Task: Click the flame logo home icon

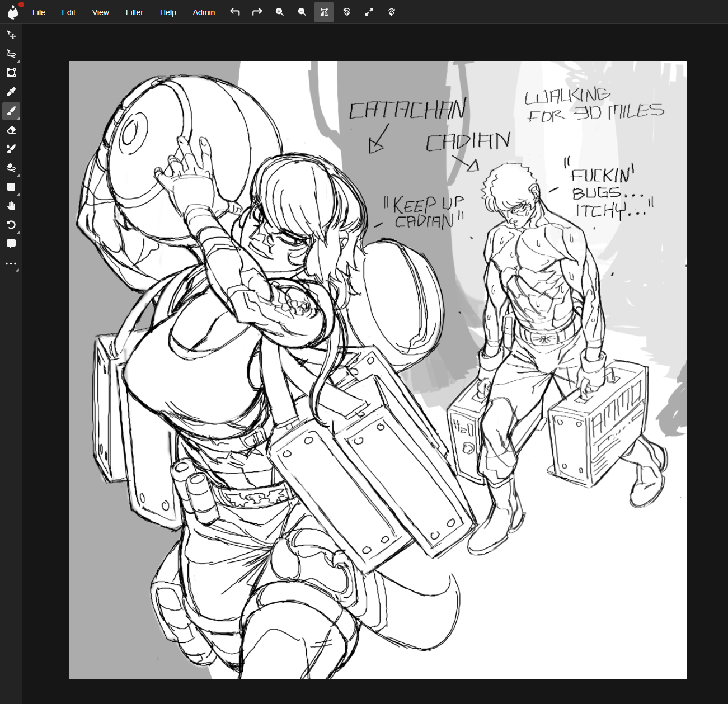Action: (x=13, y=11)
